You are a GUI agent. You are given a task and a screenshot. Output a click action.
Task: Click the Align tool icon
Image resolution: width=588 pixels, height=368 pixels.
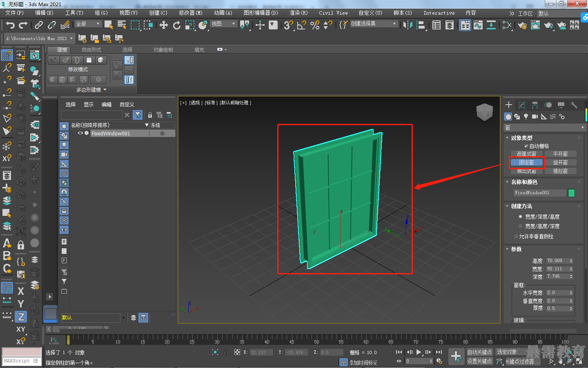pos(421,25)
